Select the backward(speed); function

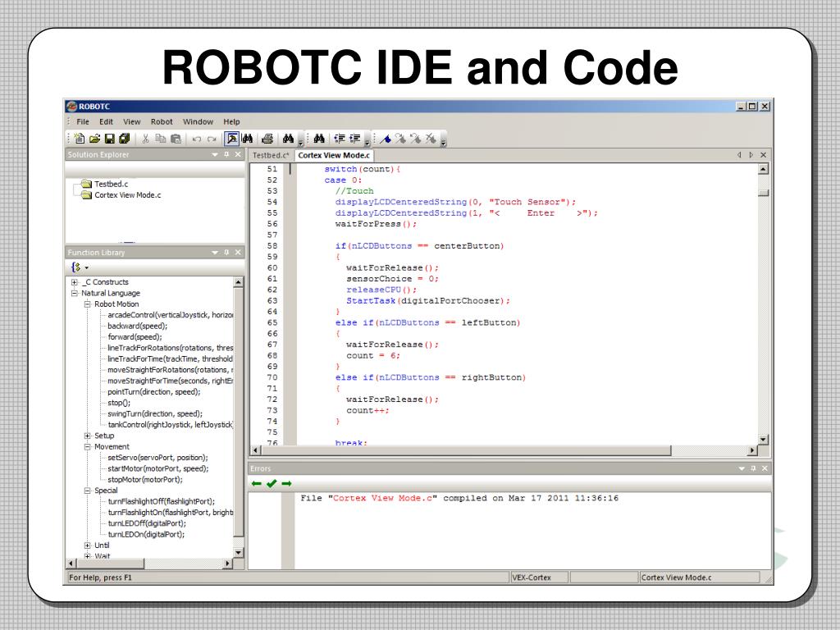[x=137, y=326]
